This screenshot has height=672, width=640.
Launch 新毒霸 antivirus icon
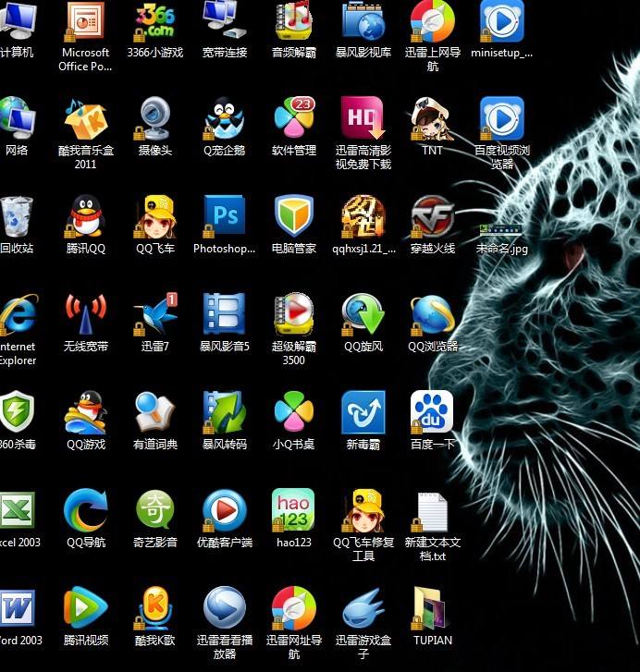(363, 412)
